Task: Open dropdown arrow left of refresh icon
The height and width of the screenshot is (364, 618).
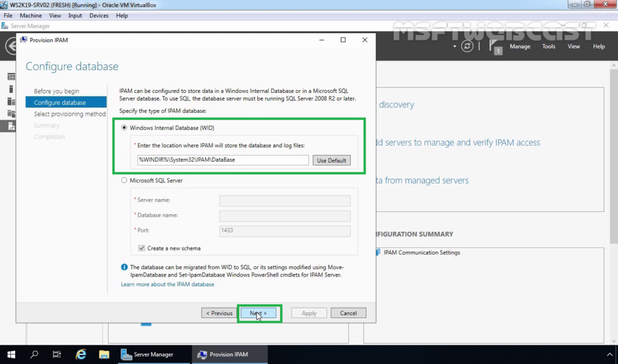Action: pyautogui.click(x=454, y=46)
